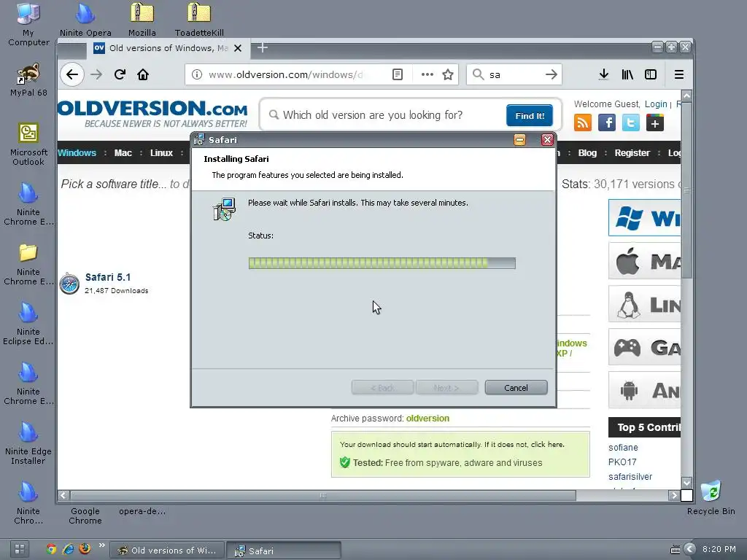Screen dimensions: 747x560
Task: Open the Blog nav menu item
Action: click(x=587, y=153)
